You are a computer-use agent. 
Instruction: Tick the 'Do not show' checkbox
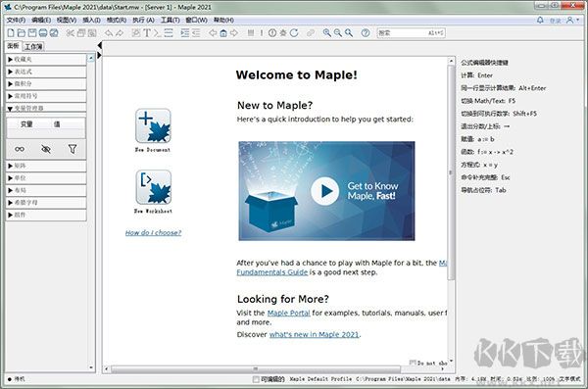click(x=413, y=363)
